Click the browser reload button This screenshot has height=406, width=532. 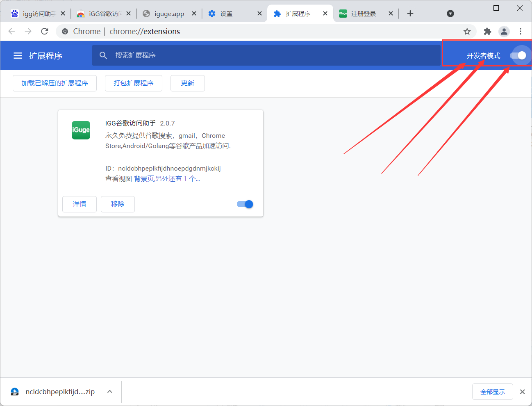(44, 31)
